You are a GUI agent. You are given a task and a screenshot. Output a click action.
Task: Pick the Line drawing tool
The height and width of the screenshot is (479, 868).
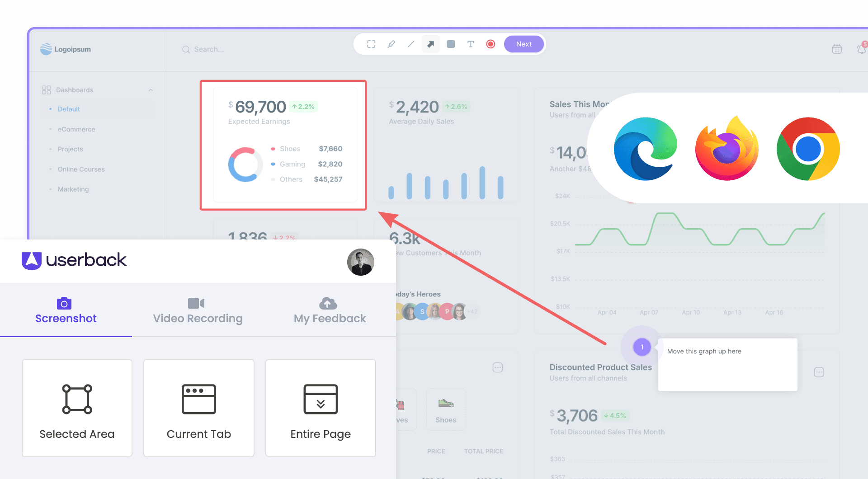[411, 44]
